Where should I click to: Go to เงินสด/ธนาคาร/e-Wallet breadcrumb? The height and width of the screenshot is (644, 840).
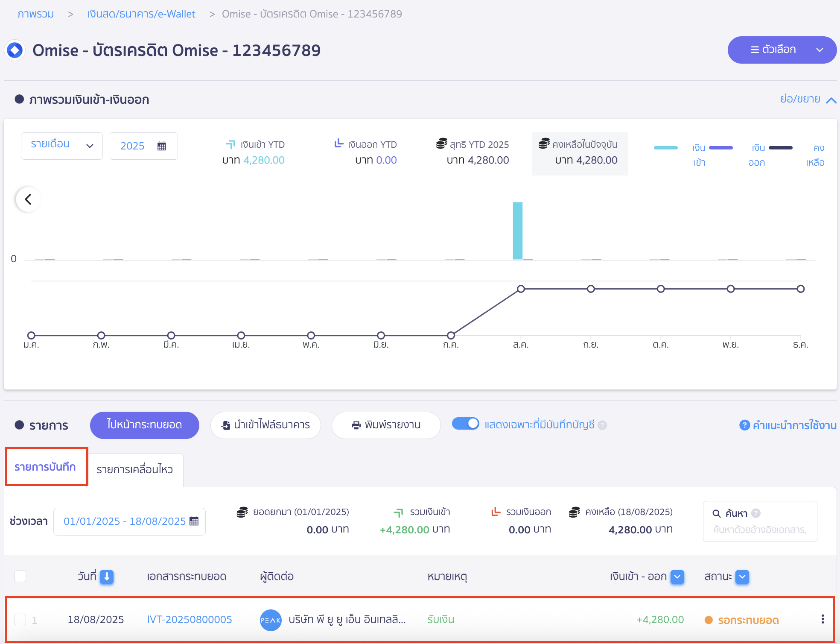point(141,14)
